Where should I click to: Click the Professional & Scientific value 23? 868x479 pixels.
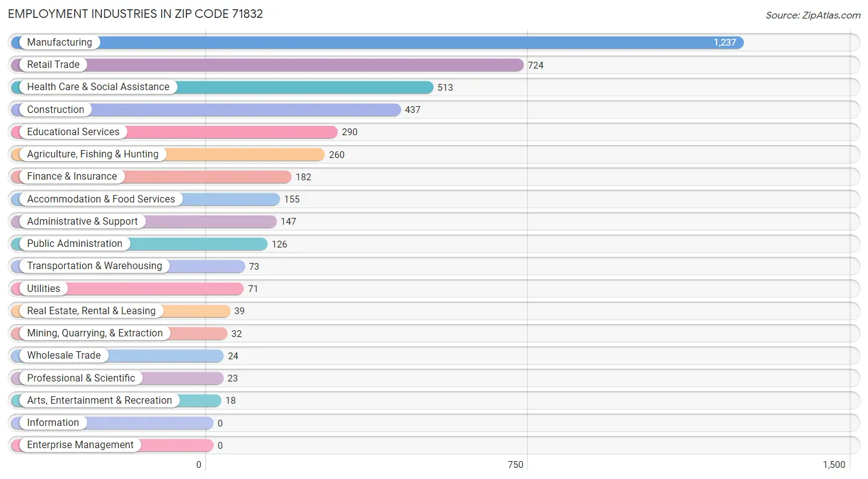point(232,378)
